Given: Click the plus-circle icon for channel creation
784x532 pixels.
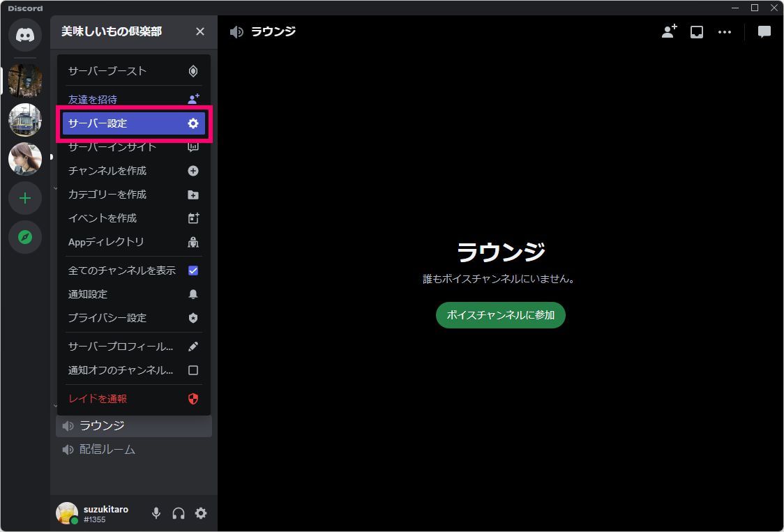Looking at the screenshot, I should click(193, 171).
